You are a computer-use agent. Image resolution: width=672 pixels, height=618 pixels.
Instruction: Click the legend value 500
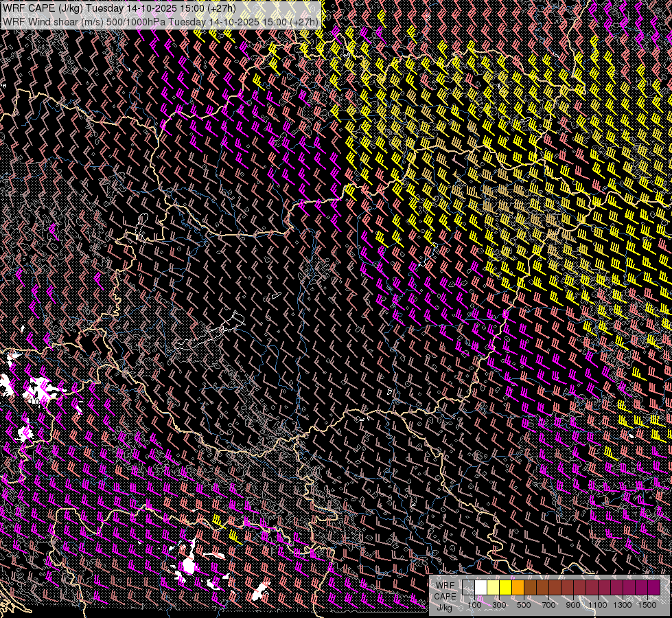click(524, 605)
